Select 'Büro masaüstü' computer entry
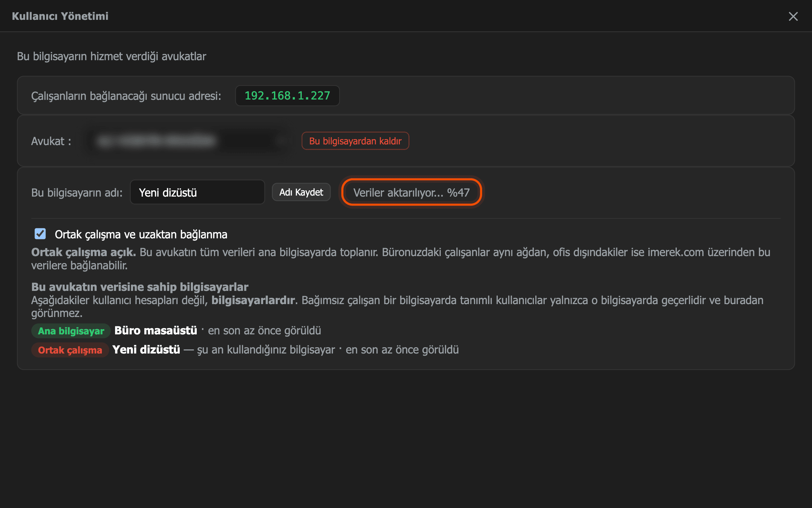Image resolution: width=812 pixels, height=508 pixels. pos(156,331)
